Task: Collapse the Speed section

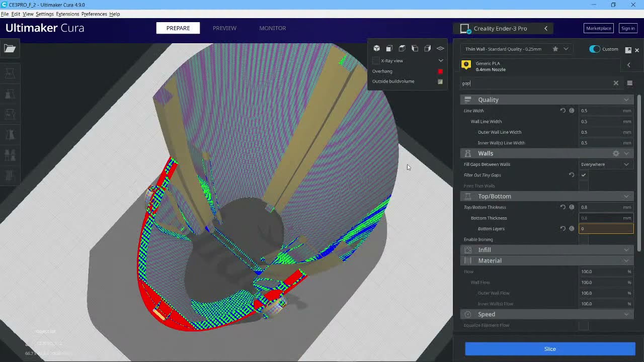Action: (x=626, y=314)
